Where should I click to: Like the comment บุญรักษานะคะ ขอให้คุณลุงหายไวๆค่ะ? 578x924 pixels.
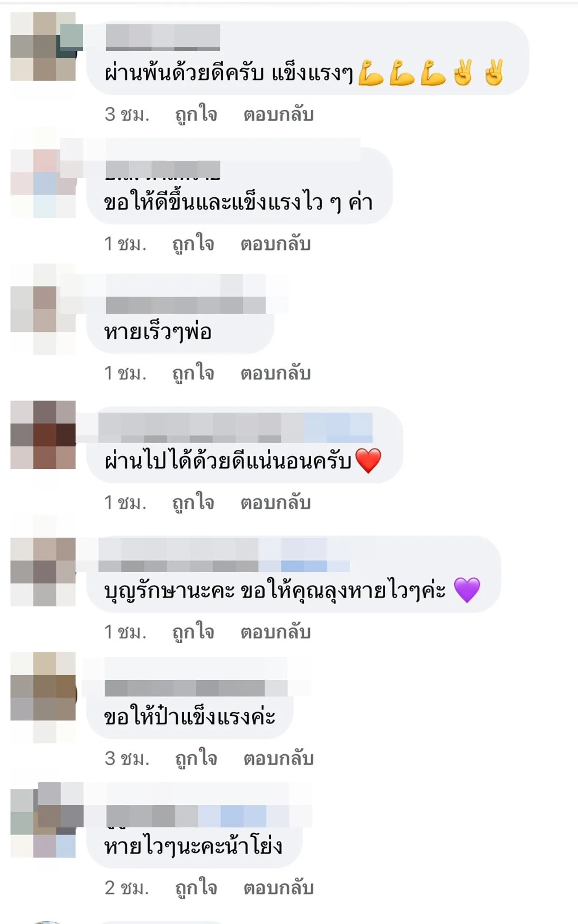click(193, 632)
